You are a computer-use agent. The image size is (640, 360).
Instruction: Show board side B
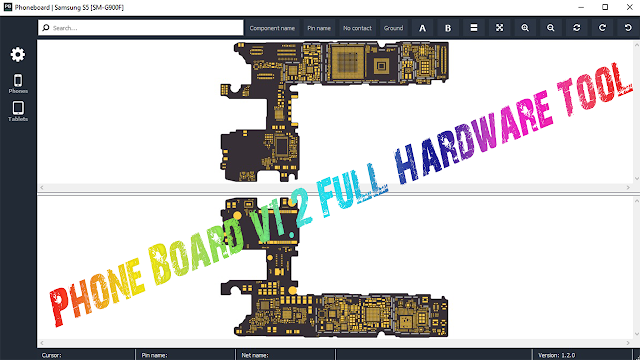448,28
